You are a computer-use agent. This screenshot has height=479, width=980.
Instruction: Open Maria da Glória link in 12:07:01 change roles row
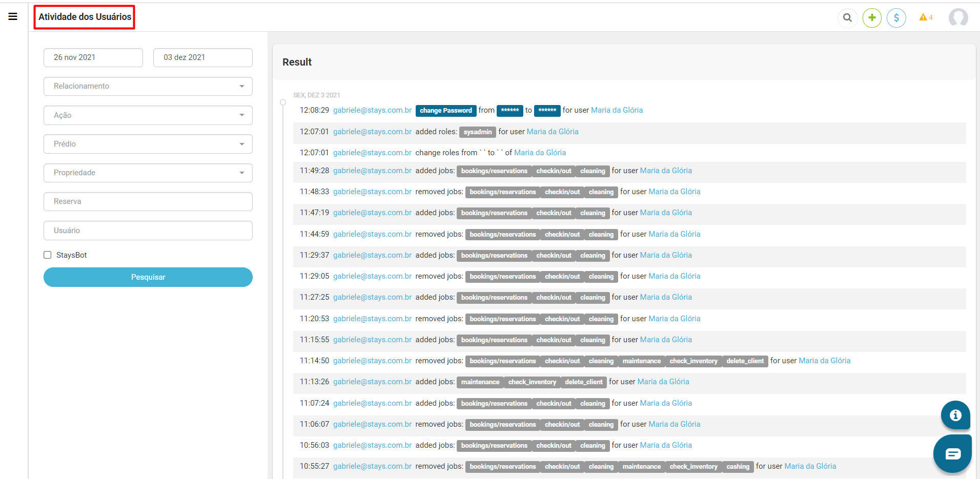coord(540,153)
